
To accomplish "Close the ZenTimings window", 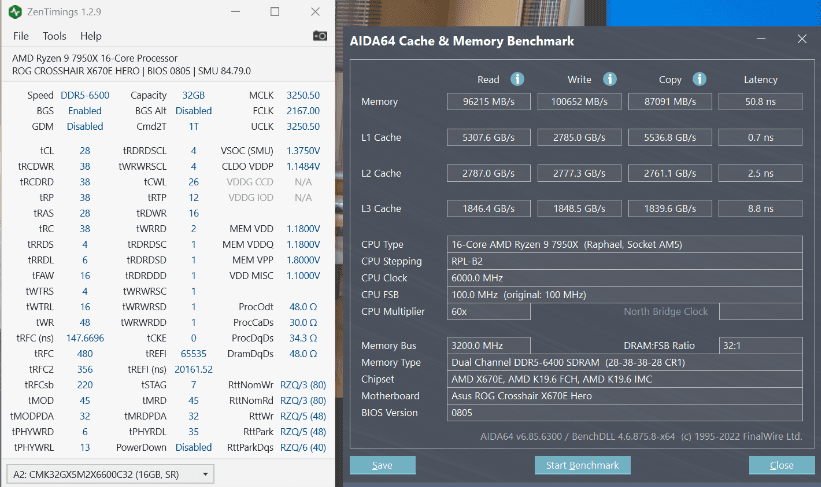I will click(x=315, y=12).
